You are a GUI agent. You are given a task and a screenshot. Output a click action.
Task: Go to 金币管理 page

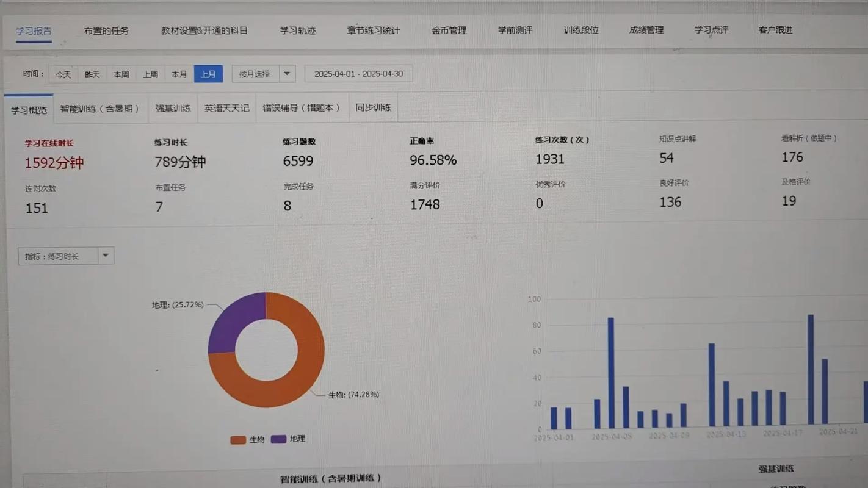[449, 30]
